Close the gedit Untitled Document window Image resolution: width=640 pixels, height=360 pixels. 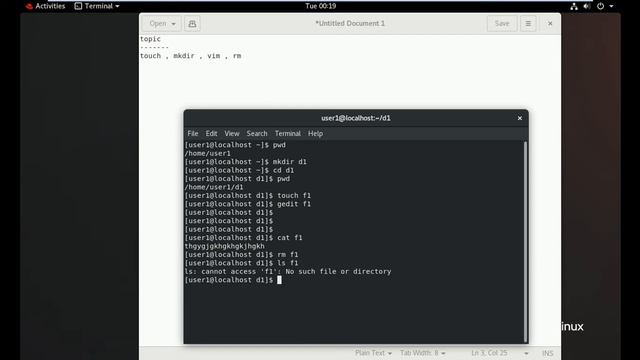click(x=550, y=24)
